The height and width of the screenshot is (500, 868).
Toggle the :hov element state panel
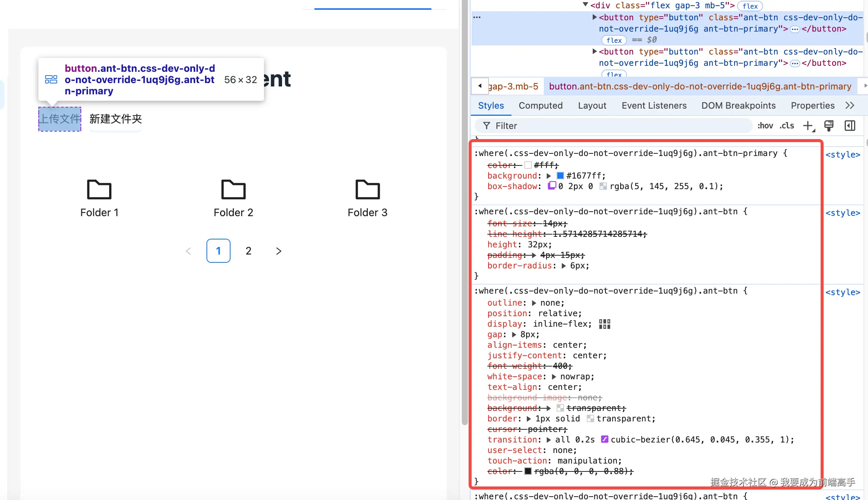(x=765, y=126)
